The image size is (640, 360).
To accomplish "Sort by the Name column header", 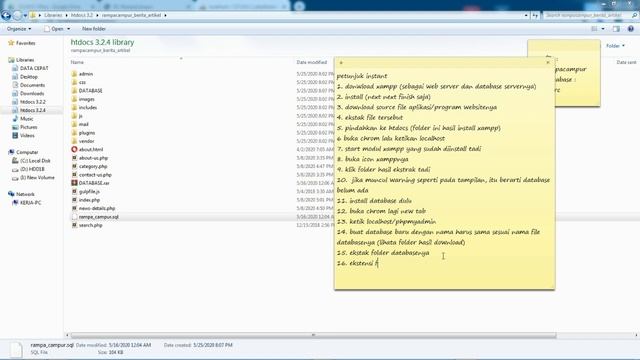I will pos(77,62).
